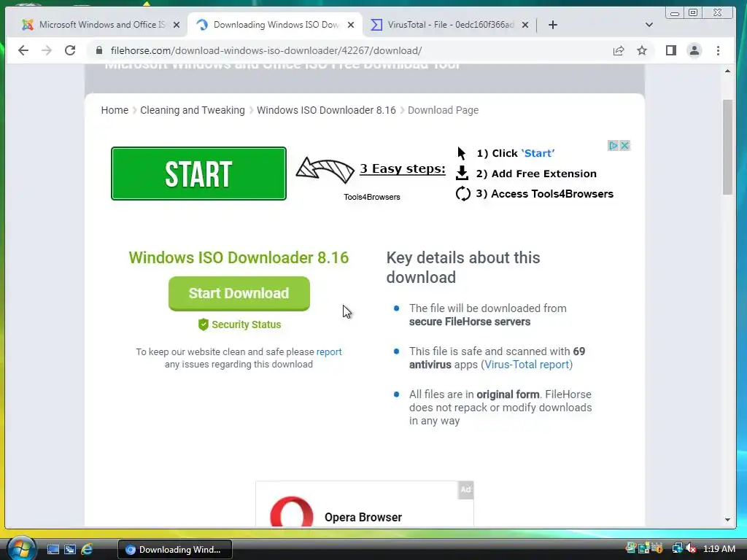Open the Security Status link

click(x=239, y=324)
